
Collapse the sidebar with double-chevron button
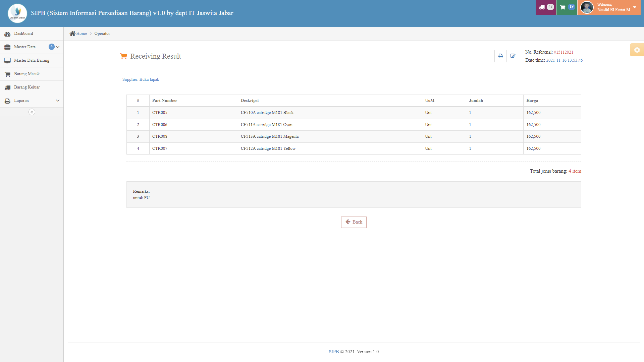32,112
